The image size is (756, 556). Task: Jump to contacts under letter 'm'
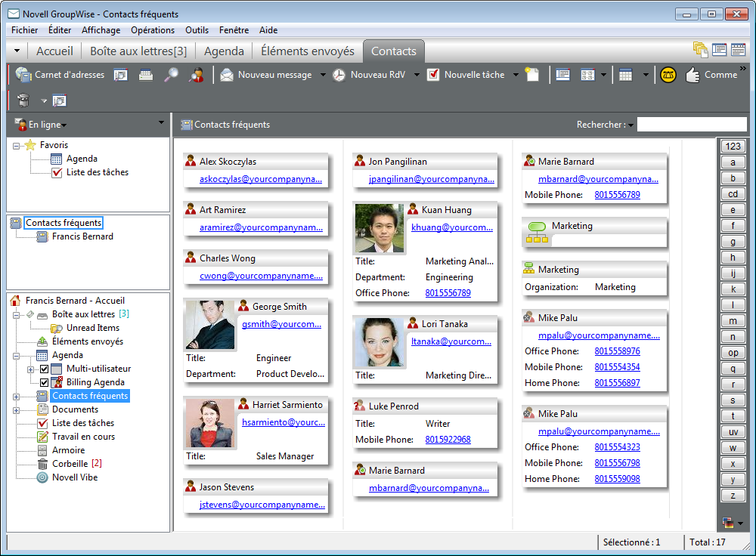coord(732,321)
